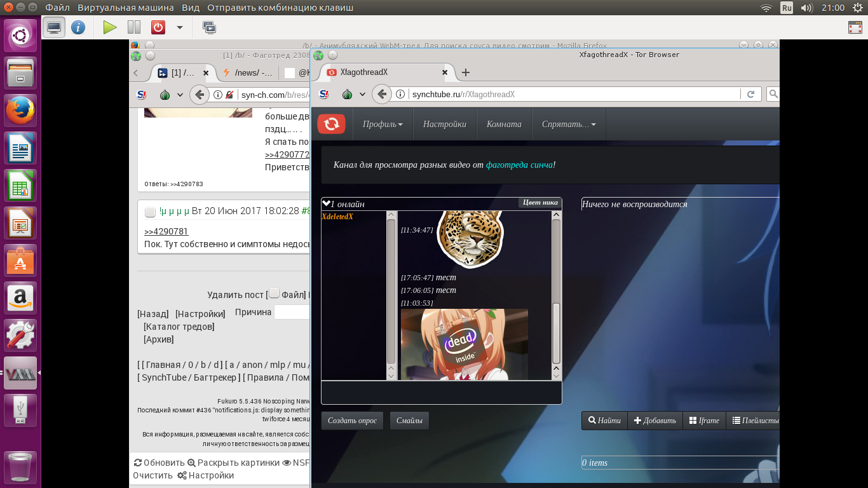Click NoScript S icon in syn-ch window
This screenshot has height=488, width=868.
(142, 95)
